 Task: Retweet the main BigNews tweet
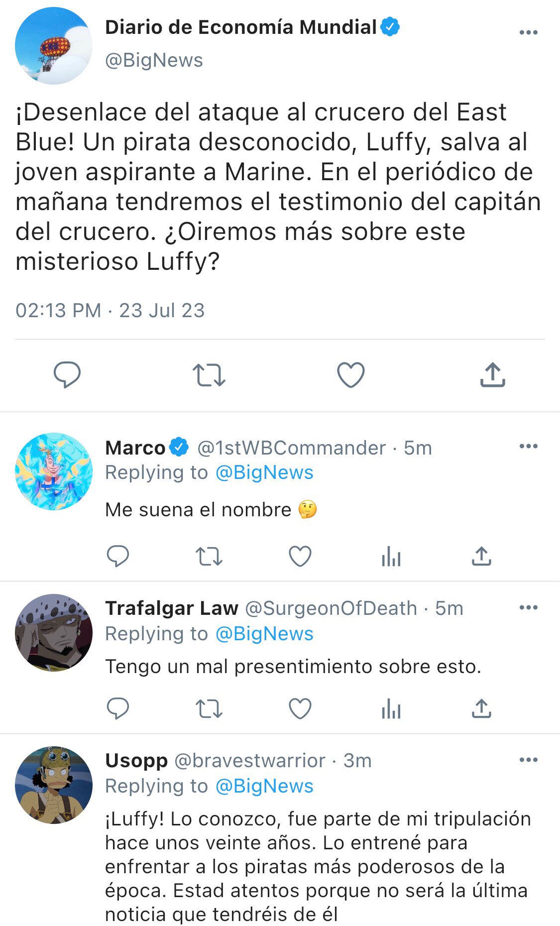209,375
